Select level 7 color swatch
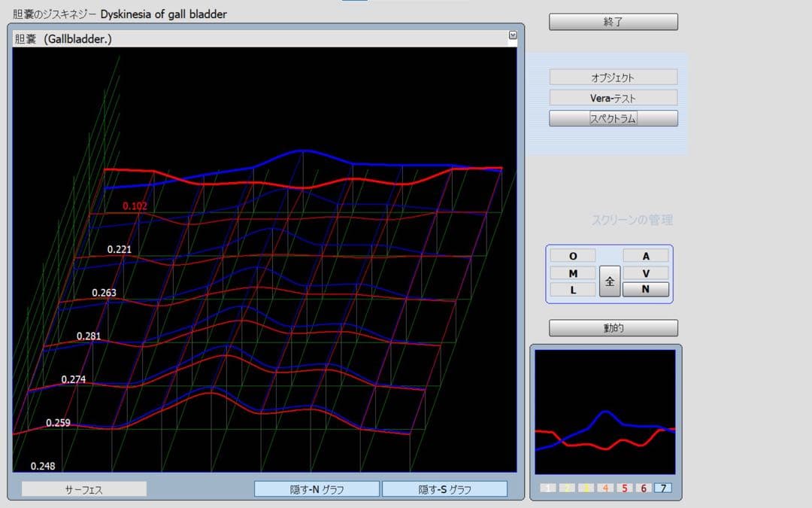This screenshot has height=508, width=812. tap(662, 488)
